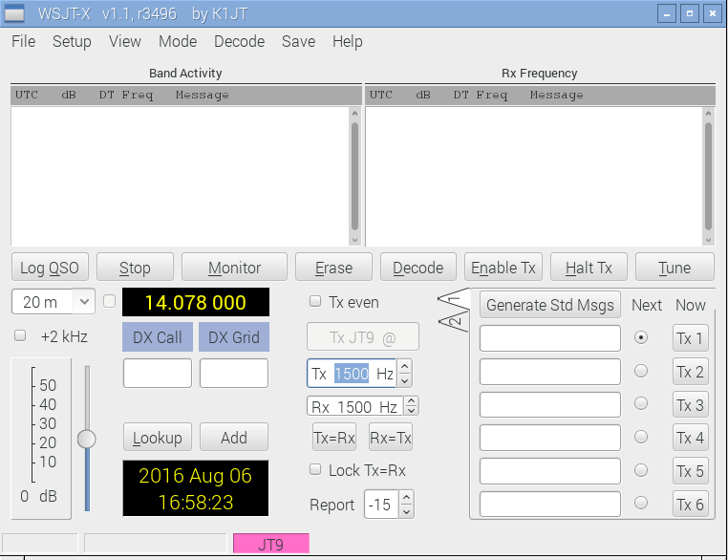This screenshot has width=728, height=560.
Task: Click Halt Tx button
Action: [589, 268]
